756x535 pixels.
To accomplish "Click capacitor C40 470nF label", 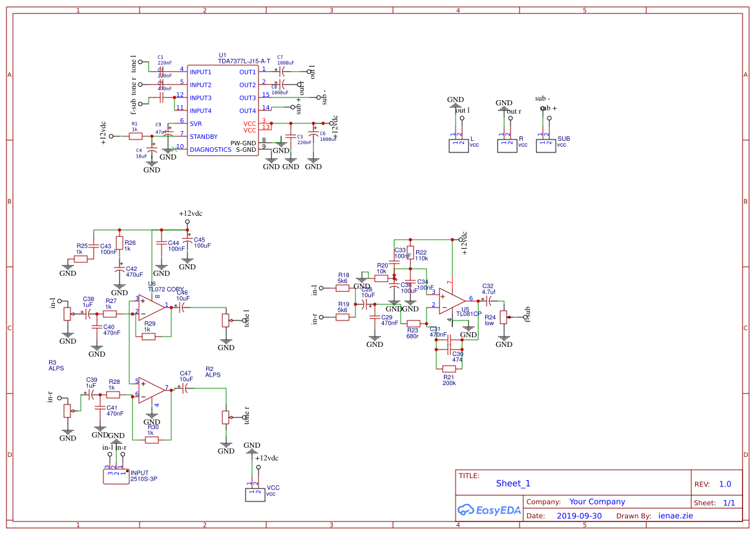I will [111, 330].
